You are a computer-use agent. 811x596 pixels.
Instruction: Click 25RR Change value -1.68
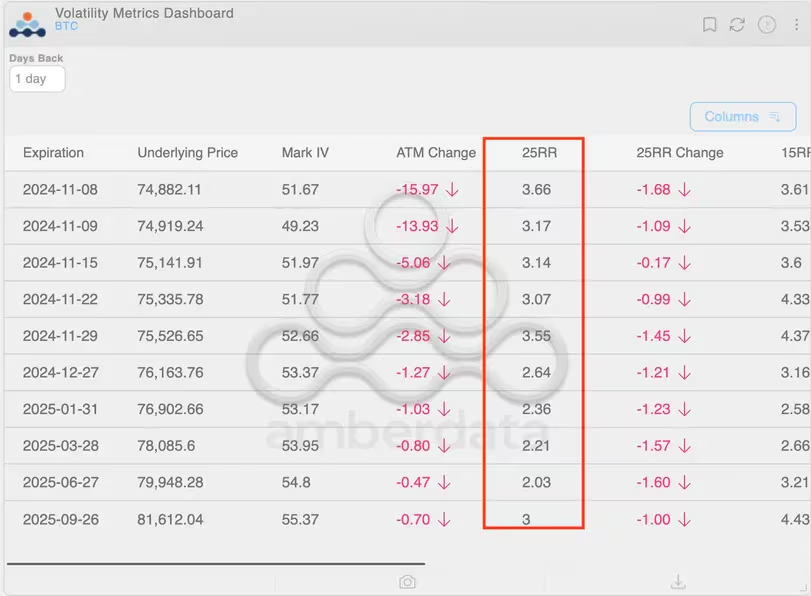click(x=653, y=189)
